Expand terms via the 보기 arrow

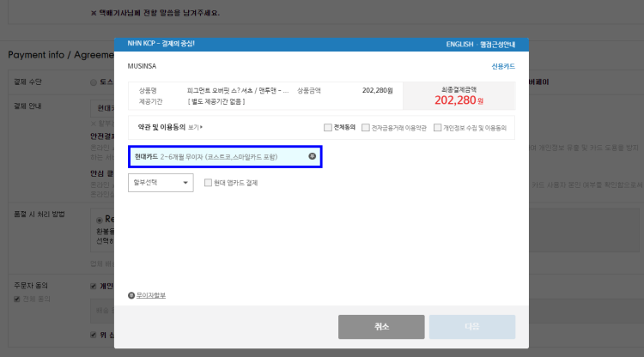[202, 128]
